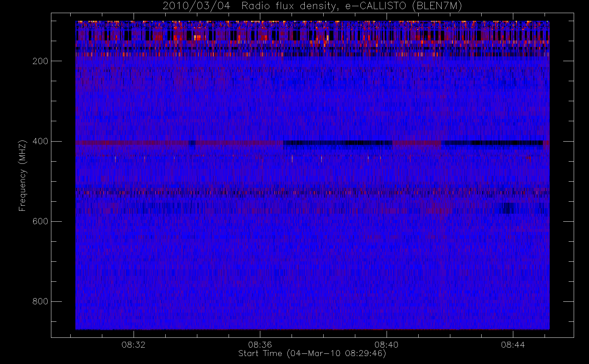Click the 800 frequency tick label
The width and height of the screenshot is (589, 364).
40,301
